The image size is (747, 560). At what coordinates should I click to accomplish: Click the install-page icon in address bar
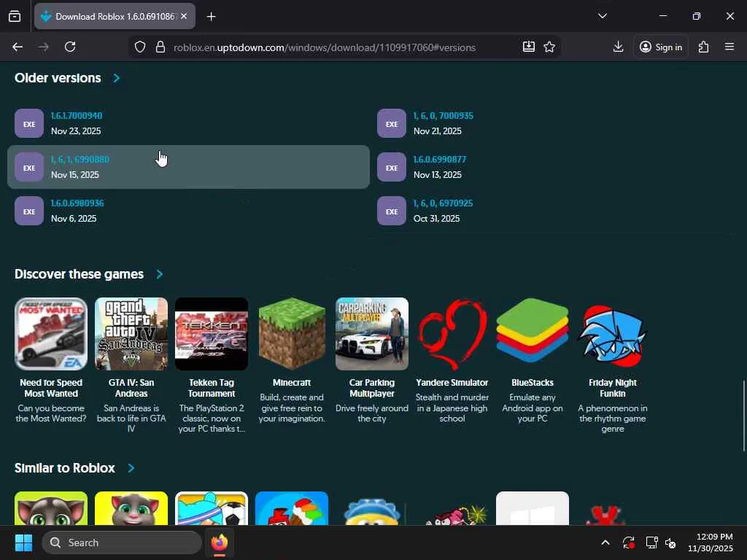[x=528, y=47]
